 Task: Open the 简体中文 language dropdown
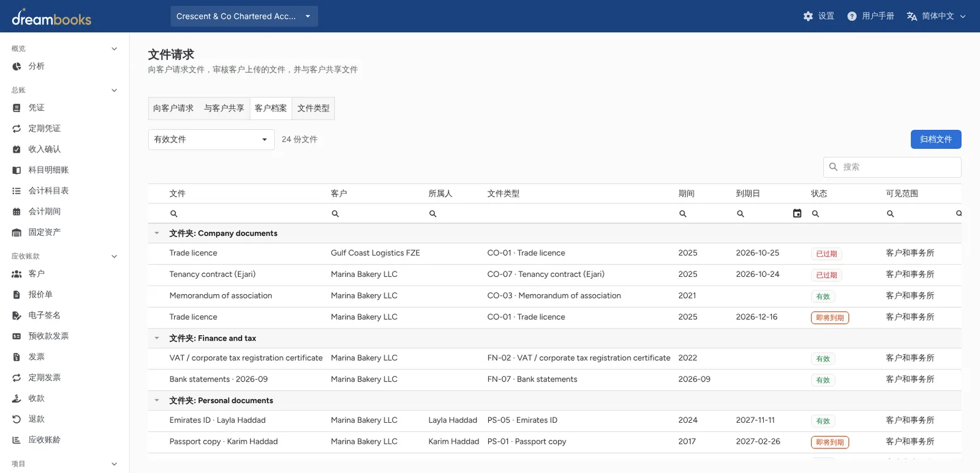pyautogui.click(x=936, y=16)
